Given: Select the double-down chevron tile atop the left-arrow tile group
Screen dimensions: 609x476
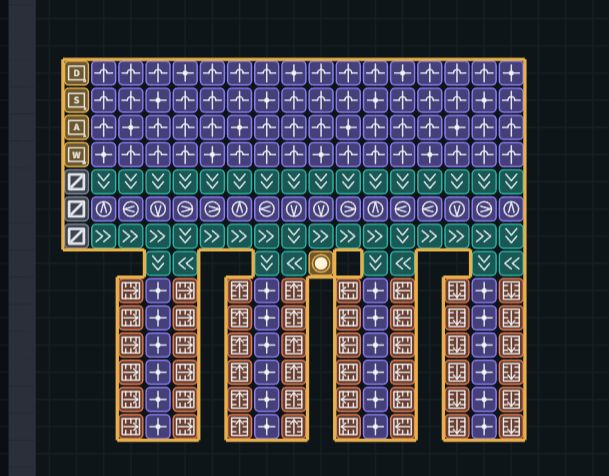Looking at the screenshot, I should click(375, 263).
